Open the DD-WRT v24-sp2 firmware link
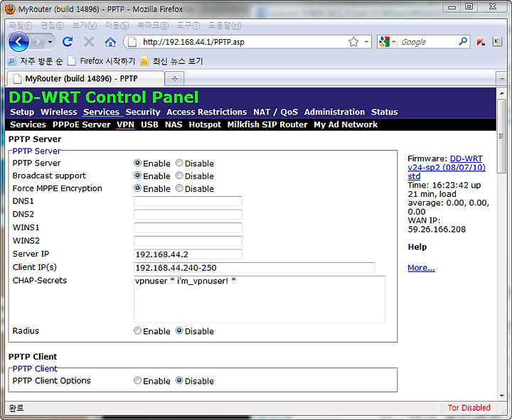512x420 pixels. click(x=447, y=168)
